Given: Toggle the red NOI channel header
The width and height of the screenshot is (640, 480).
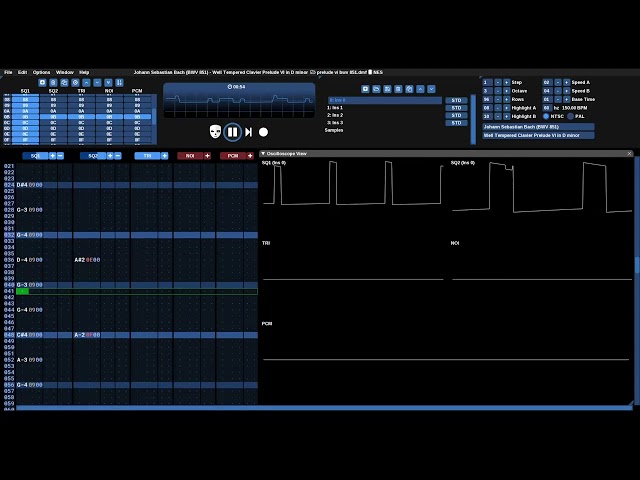Looking at the screenshot, I should pyautogui.click(x=190, y=156).
